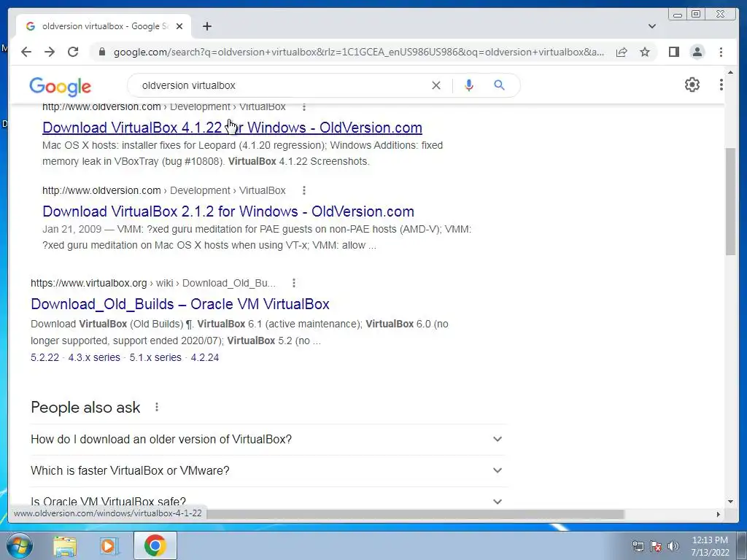Clear the search query with X
Screen dimensions: 747x560
[x=436, y=85]
